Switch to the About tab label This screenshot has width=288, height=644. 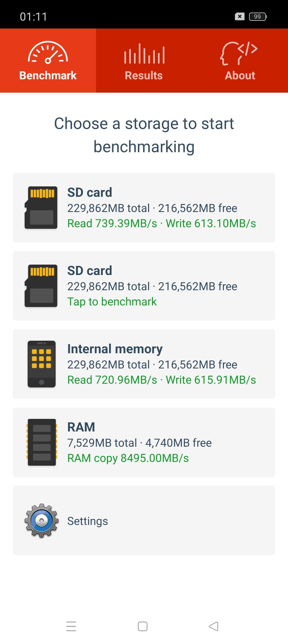[x=240, y=76]
